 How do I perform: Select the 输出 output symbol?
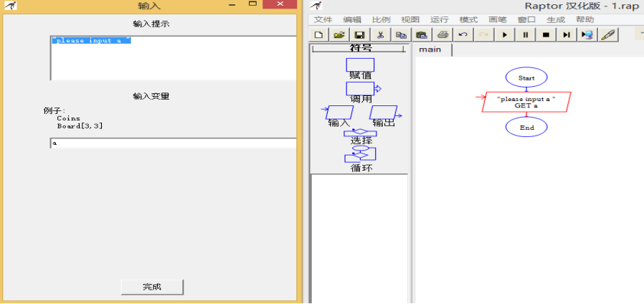tap(385, 112)
